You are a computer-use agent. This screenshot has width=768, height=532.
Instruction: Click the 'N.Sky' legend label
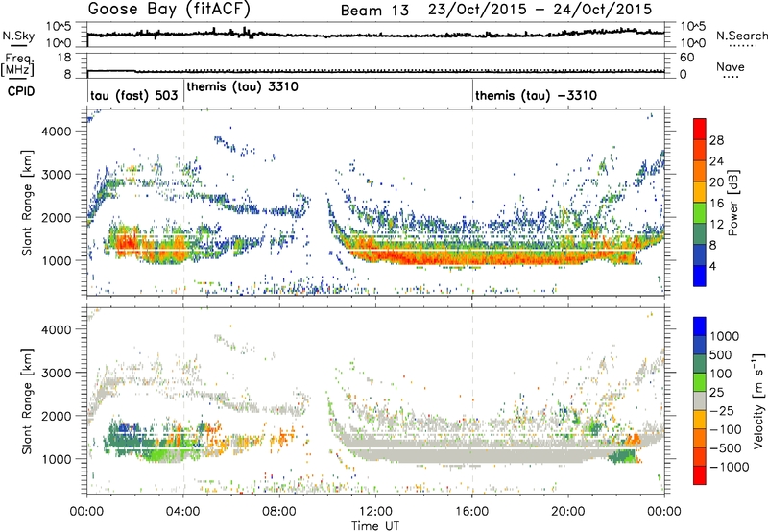pyautogui.click(x=18, y=36)
